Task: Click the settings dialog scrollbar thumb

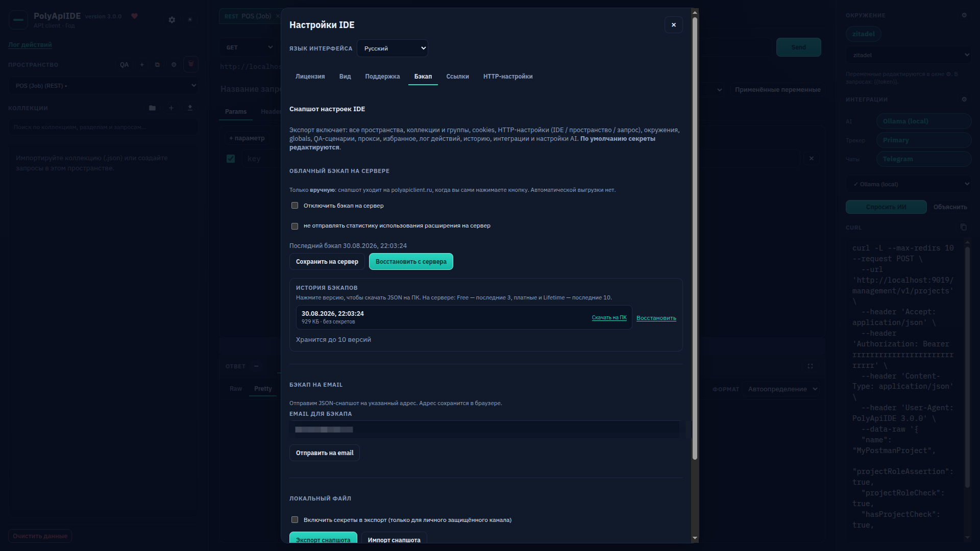Action: 695,239
